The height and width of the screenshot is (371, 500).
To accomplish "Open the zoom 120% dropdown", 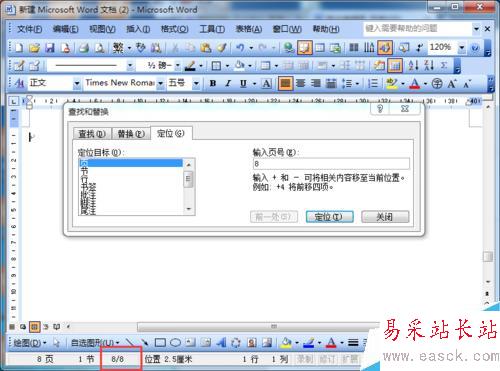I will pyautogui.click(x=462, y=48).
